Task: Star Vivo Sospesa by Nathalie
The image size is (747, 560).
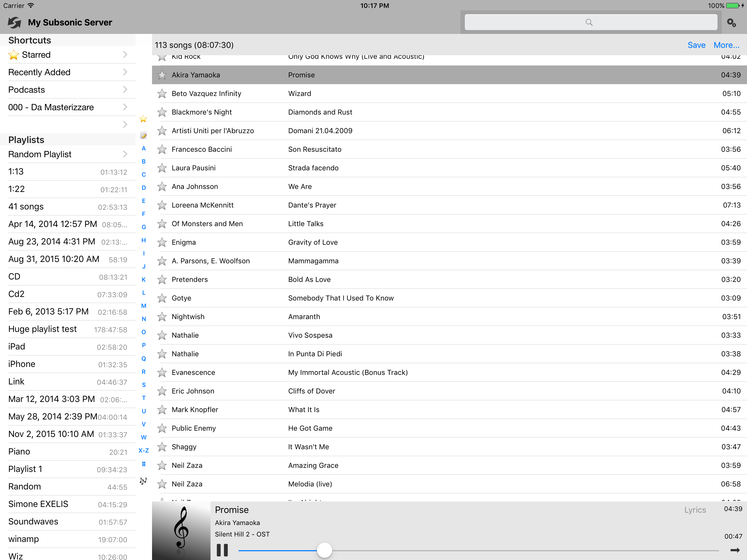Action: pos(162,335)
